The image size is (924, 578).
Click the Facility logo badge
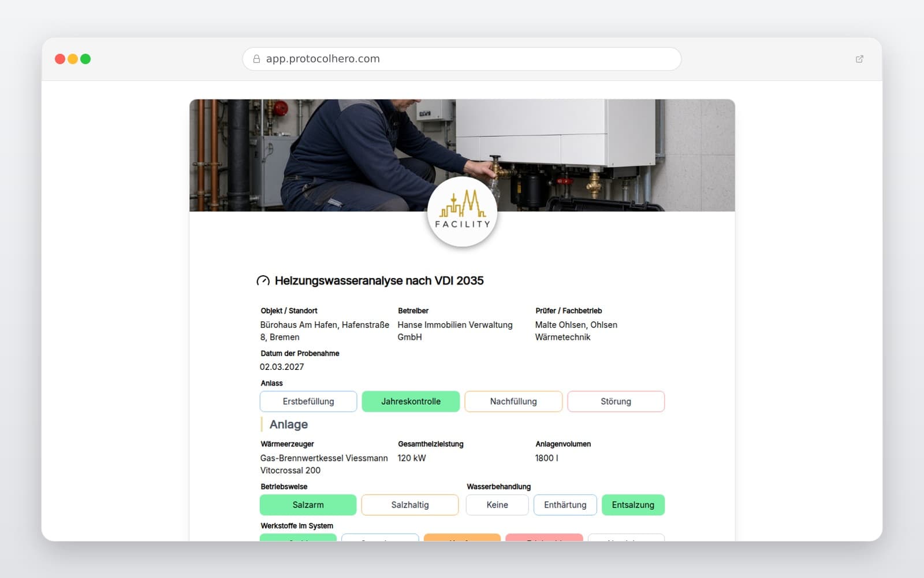pyautogui.click(x=462, y=212)
